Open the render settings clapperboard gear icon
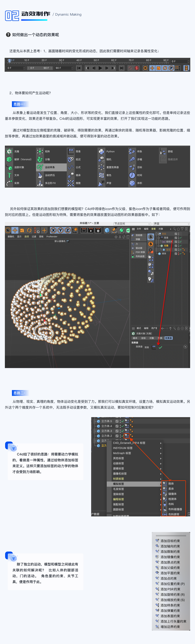 (x=98, y=230)
